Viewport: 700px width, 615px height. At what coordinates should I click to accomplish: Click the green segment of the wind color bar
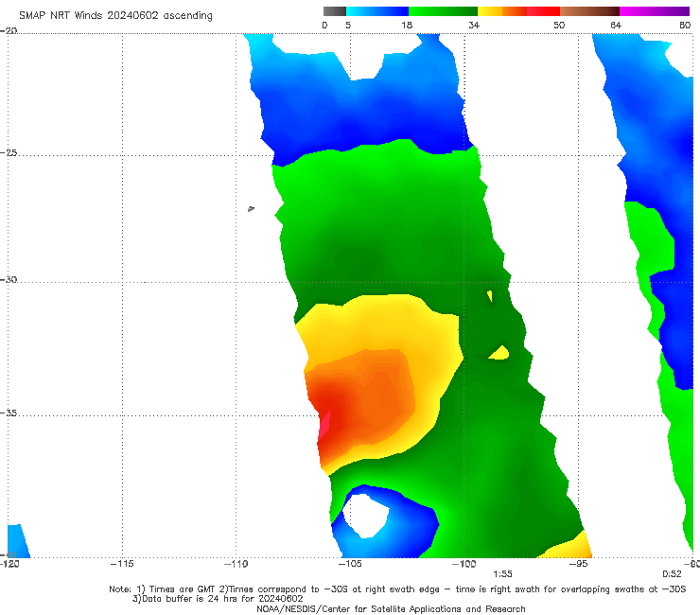pos(443,11)
